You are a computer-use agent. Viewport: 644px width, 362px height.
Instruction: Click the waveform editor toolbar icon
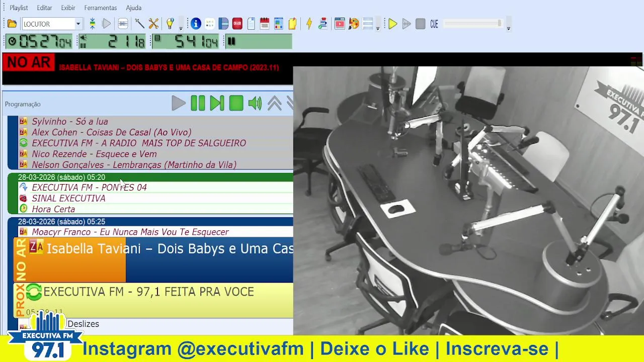[x=123, y=24]
